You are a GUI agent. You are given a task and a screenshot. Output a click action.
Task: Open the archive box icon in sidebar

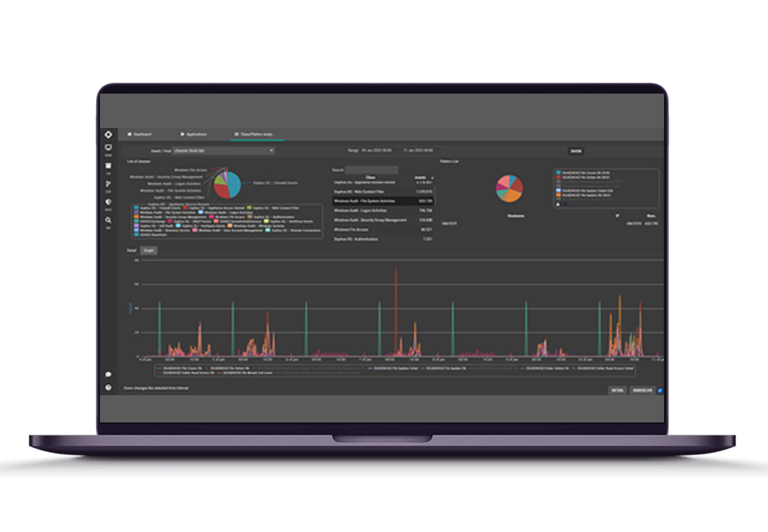click(x=108, y=166)
